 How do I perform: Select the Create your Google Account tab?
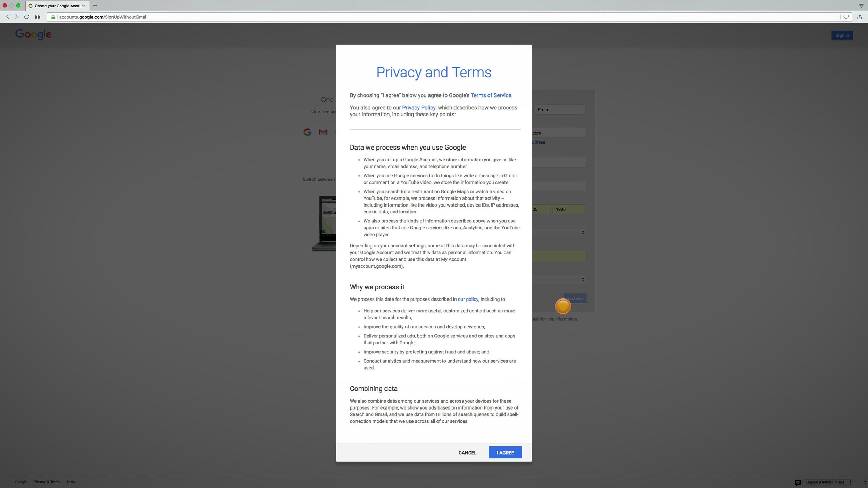tap(57, 6)
